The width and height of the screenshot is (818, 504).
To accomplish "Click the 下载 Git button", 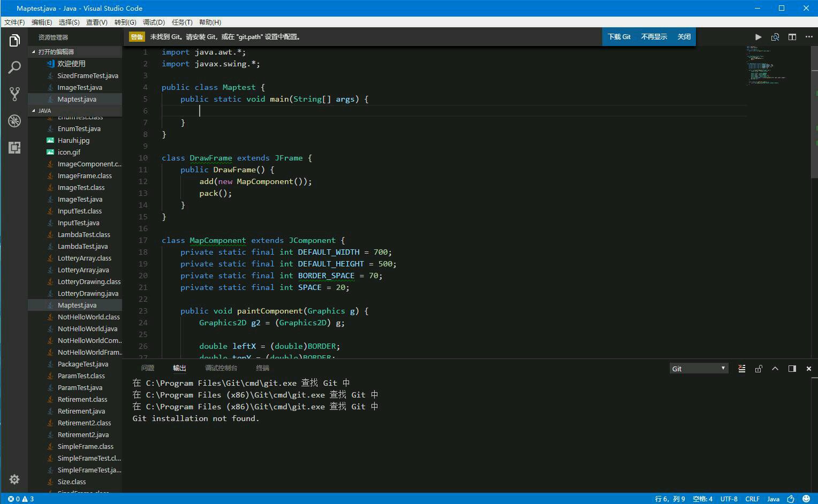I will pos(619,37).
